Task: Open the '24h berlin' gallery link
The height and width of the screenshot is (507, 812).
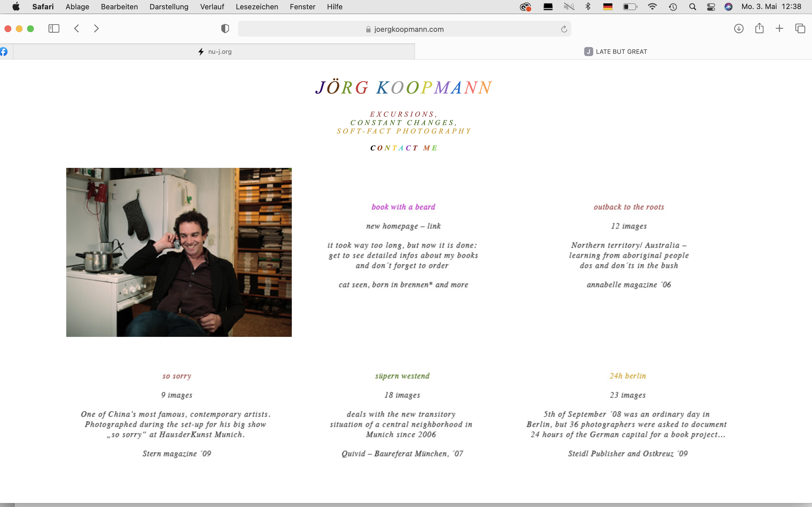Action: tap(627, 376)
